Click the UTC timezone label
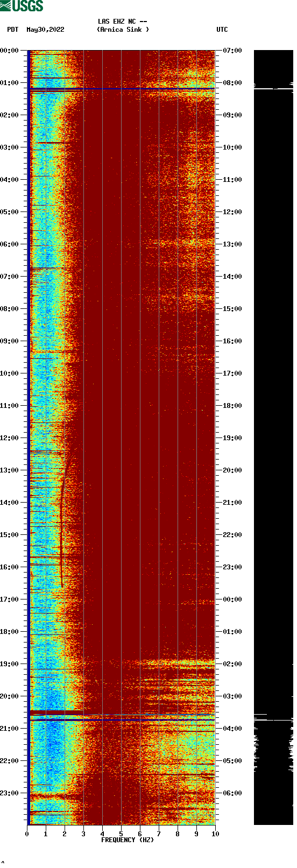The image size is (297, 868). pos(222,30)
